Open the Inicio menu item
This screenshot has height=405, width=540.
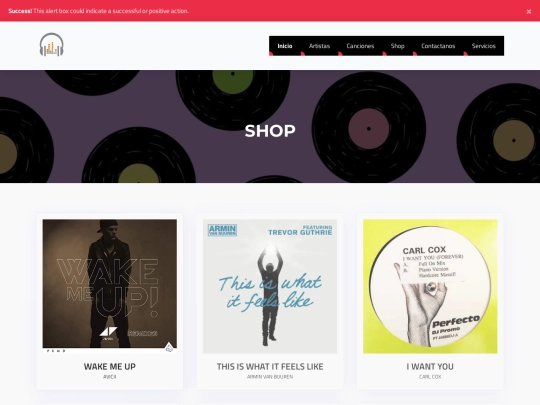(285, 46)
